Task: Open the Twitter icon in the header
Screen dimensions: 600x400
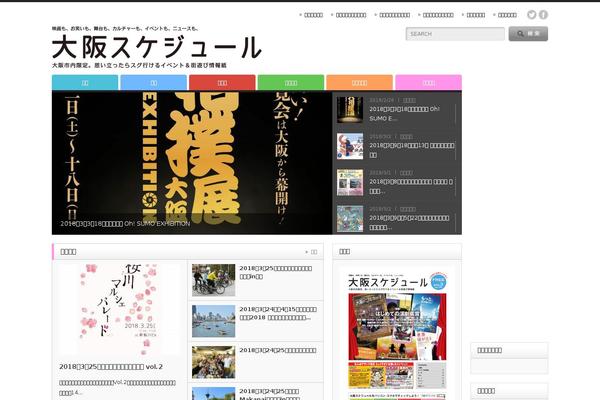Action: pyautogui.click(x=532, y=15)
